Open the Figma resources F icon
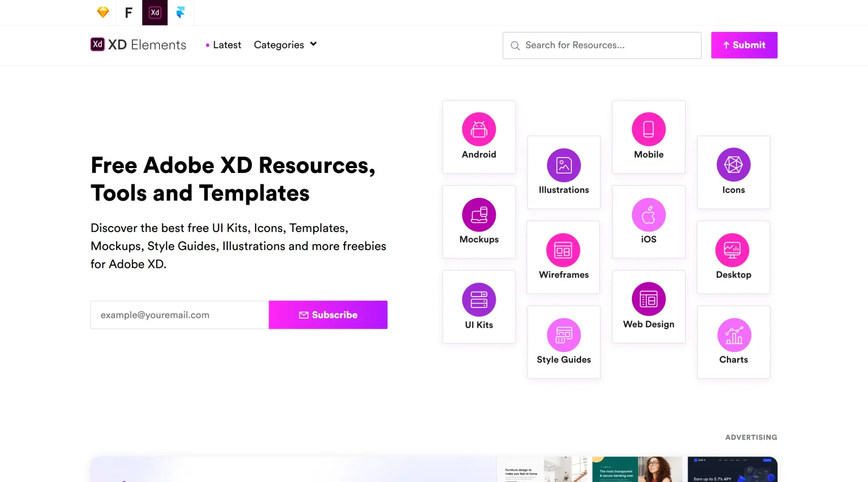This screenshot has height=482, width=868. point(129,12)
